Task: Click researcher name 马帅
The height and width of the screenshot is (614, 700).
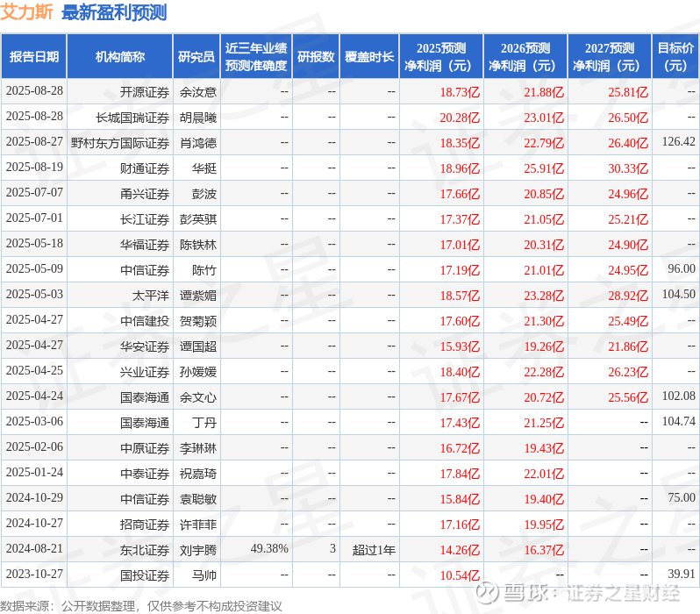Action: pos(204,575)
